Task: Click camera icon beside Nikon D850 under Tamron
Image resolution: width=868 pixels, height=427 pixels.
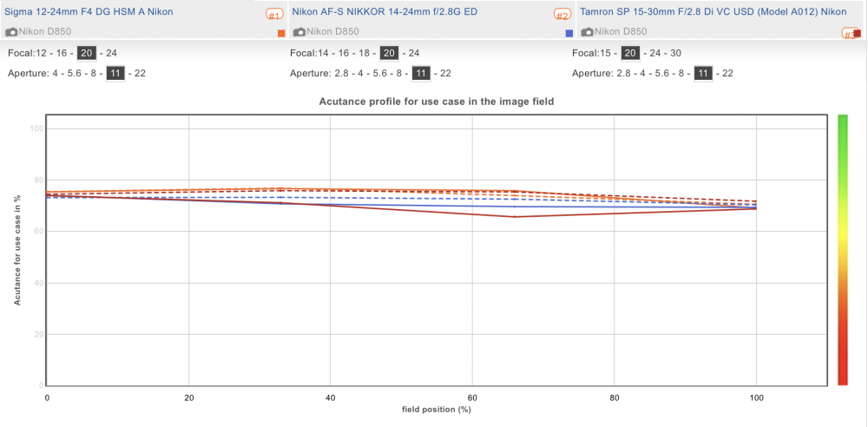Action: [x=588, y=32]
